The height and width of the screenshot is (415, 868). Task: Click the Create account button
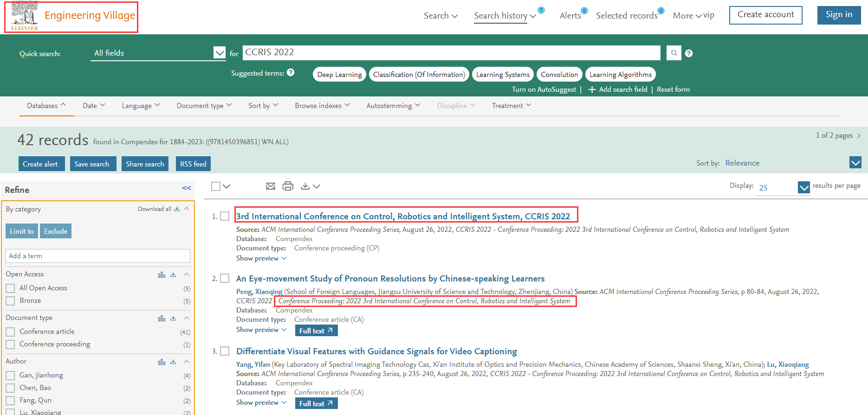765,15
